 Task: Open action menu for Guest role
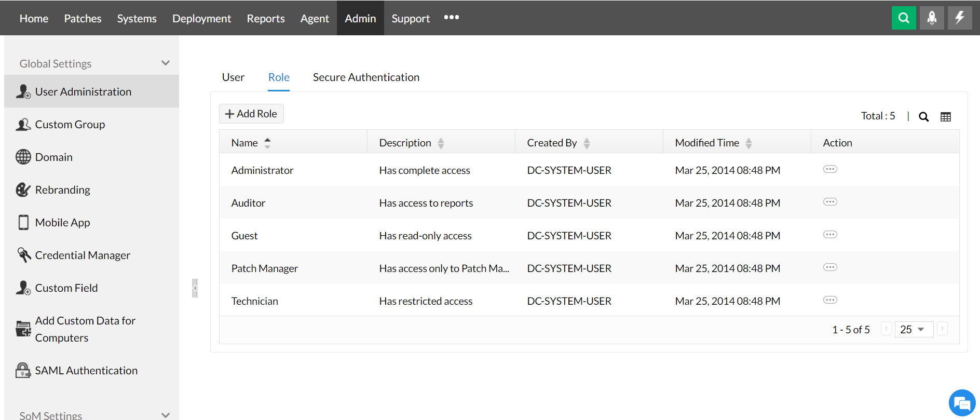pos(830,235)
